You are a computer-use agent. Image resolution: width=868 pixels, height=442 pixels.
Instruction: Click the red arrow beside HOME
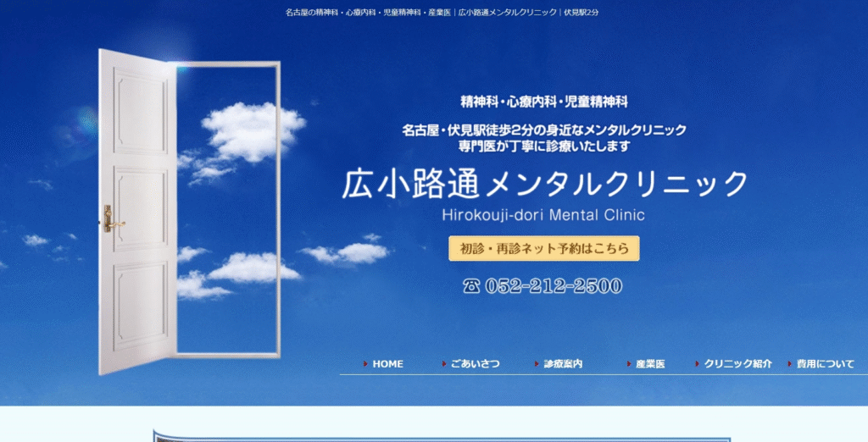pyautogui.click(x=366, y=364)
